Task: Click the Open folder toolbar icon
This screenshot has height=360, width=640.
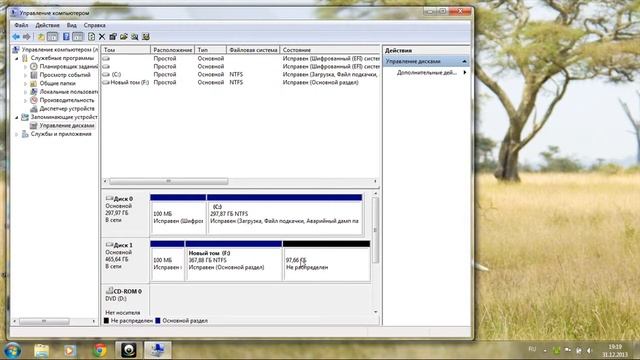Action: 124,37
